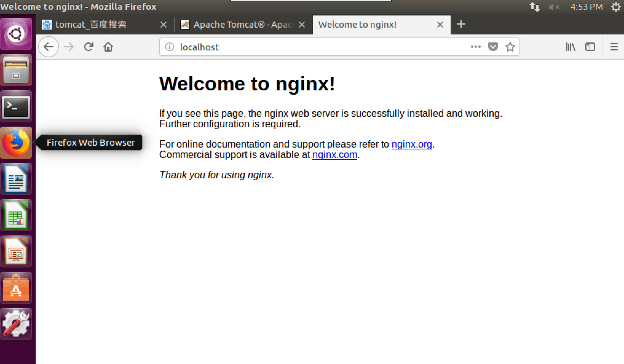Save page to Pocket
Image resolution: width=624 pixels, height=364 pixels.
point(493,47)
